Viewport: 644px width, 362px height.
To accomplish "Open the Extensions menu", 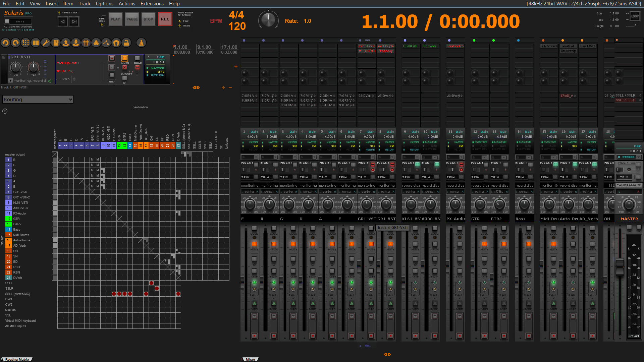I will [x=152, y=4].
